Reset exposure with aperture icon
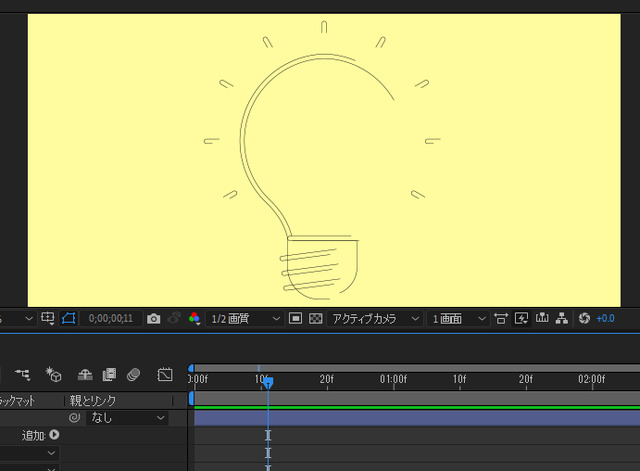Screen dimensions: 640x471 (x=584, y=318)
